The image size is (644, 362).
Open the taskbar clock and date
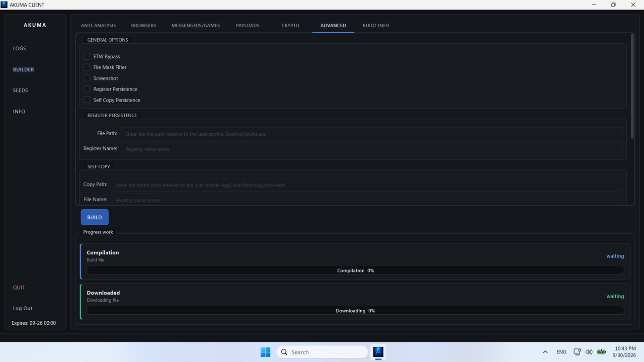click(x=625, y=352)
